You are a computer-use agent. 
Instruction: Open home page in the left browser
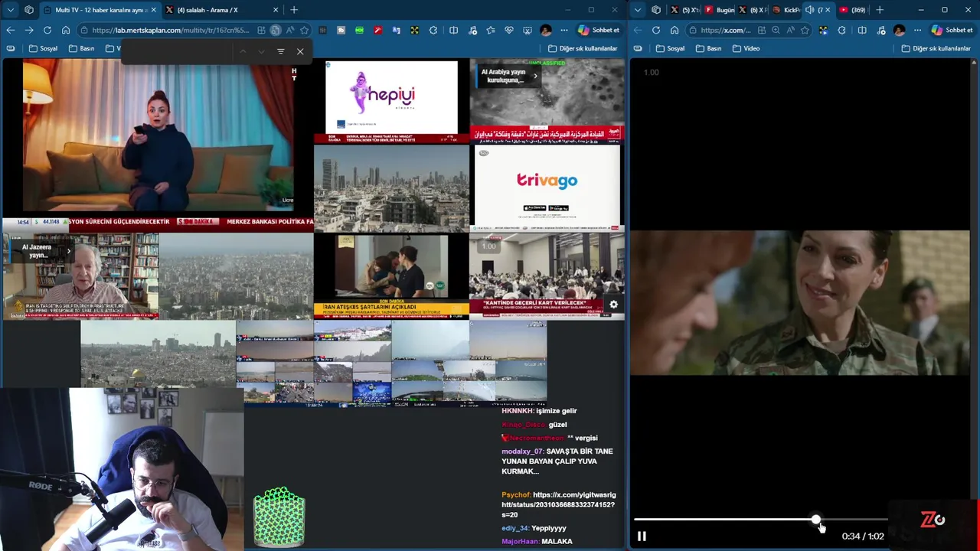[x=66, y=30]
